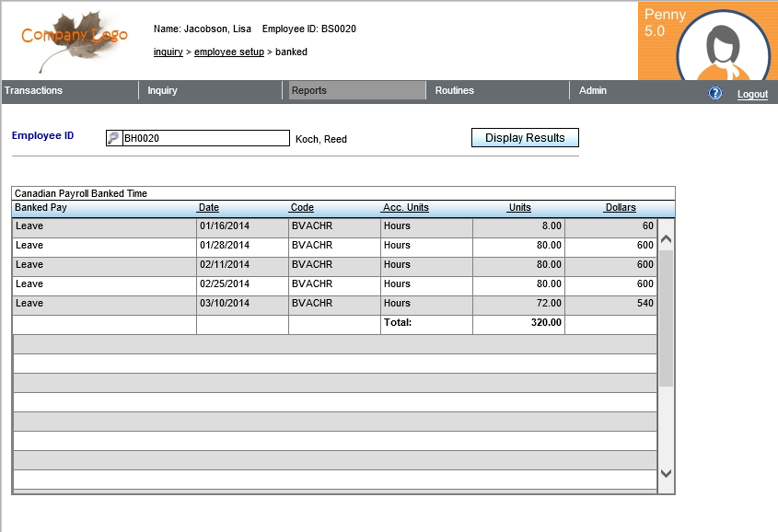The width and height of the screenshot is (778, 532).
Task: Follow the inquiry breadcrumb link
Action: pyautogui.click(x=168, y=52)
